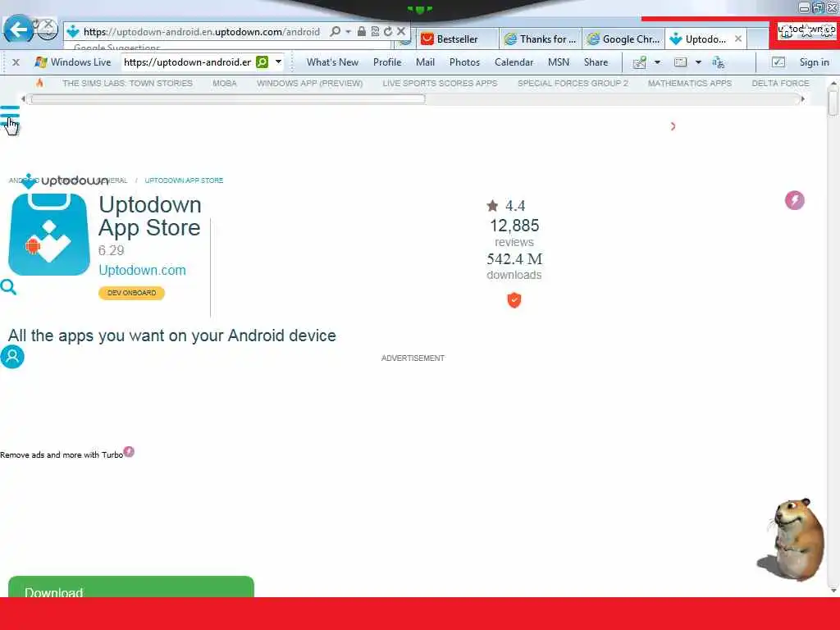Open the DELTA FORCE trending link

click(780, 83)
